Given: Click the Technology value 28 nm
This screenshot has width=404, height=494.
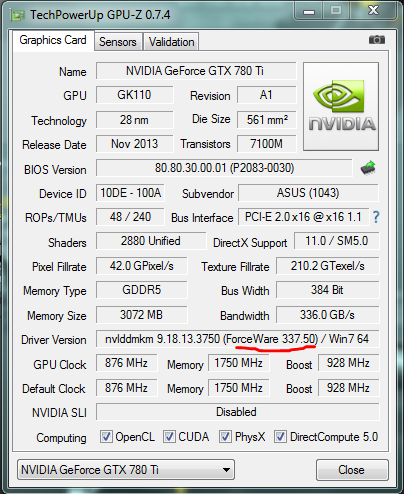Looking at the screenshot, I should click(135, 120).
